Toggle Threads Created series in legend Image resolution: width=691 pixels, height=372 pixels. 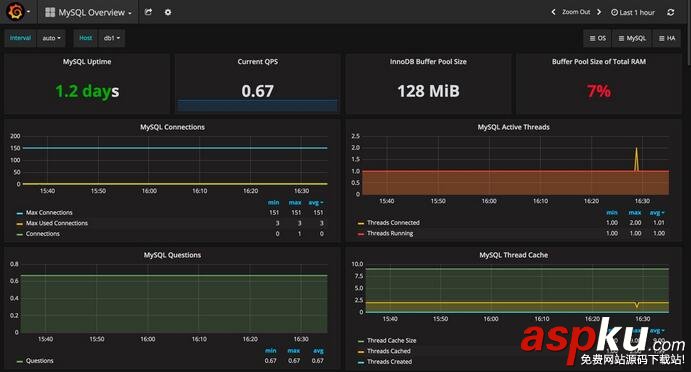390,361
